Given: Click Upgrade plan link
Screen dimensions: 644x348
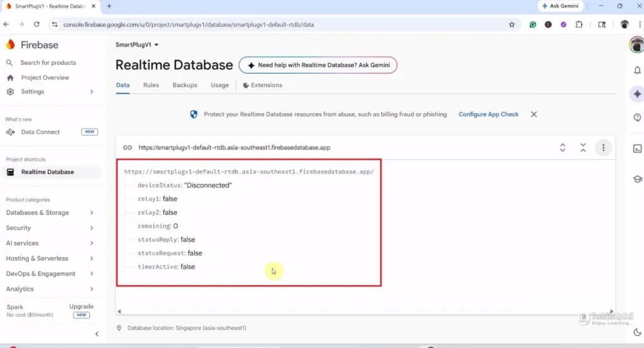Looking at the screenshot, I should point(81,307).
